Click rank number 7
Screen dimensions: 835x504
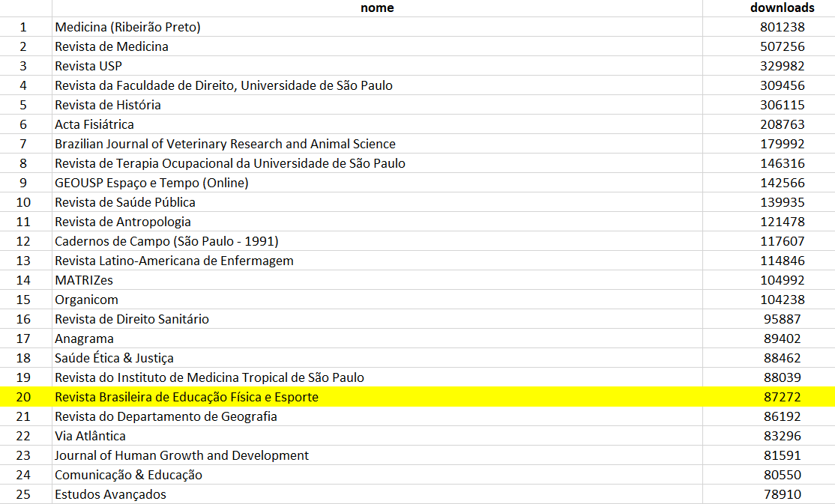[x=23, y=144]
